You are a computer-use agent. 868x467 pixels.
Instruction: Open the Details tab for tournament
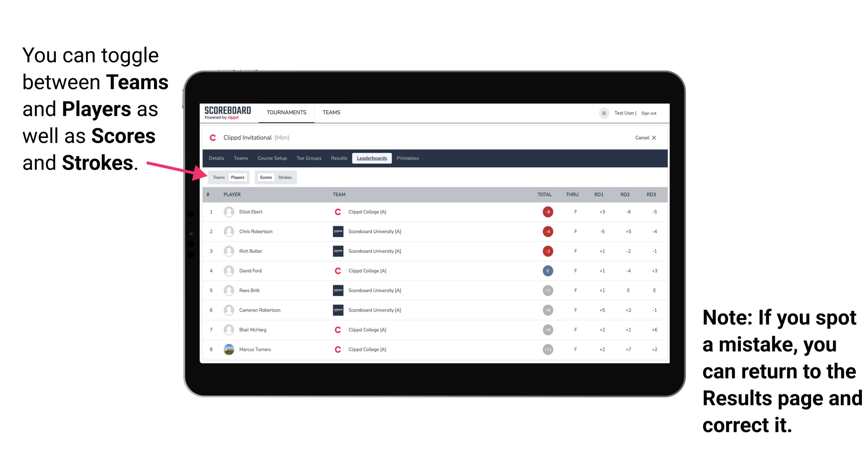pos(217,158)
